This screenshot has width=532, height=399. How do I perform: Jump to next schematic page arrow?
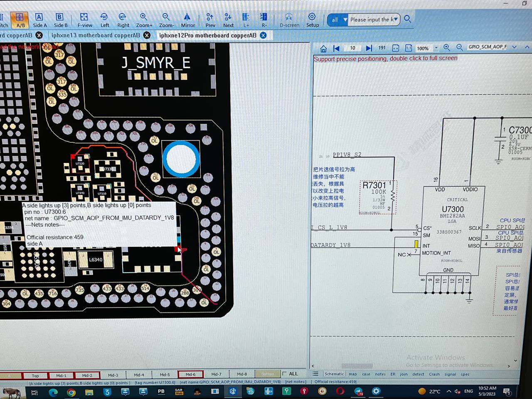pos(369,48)
